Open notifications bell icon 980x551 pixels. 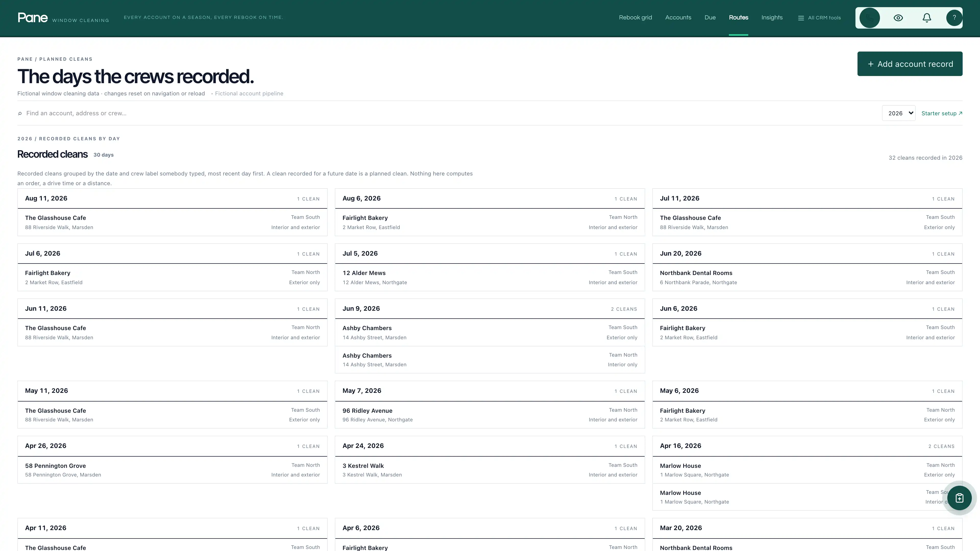point(927,18)
